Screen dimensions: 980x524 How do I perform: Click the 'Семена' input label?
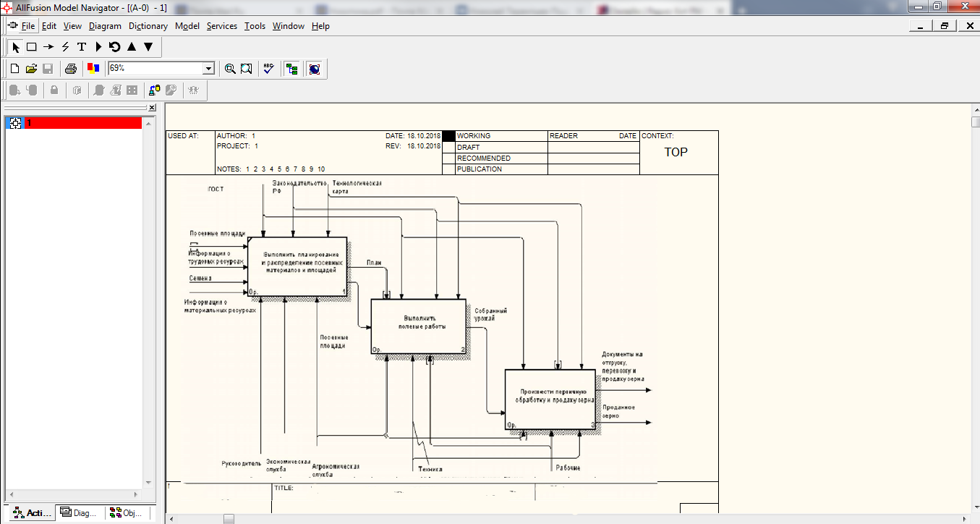point(200,278)
